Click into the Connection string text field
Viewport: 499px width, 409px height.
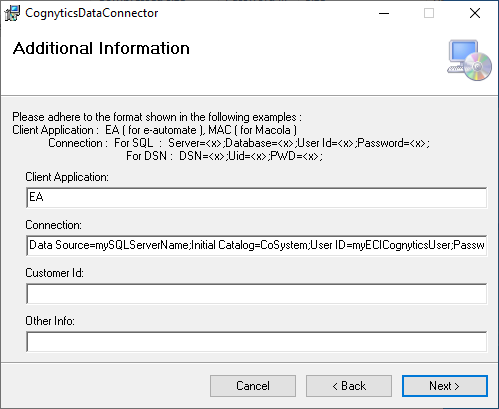pyautogui.click(x=256, y=246)
